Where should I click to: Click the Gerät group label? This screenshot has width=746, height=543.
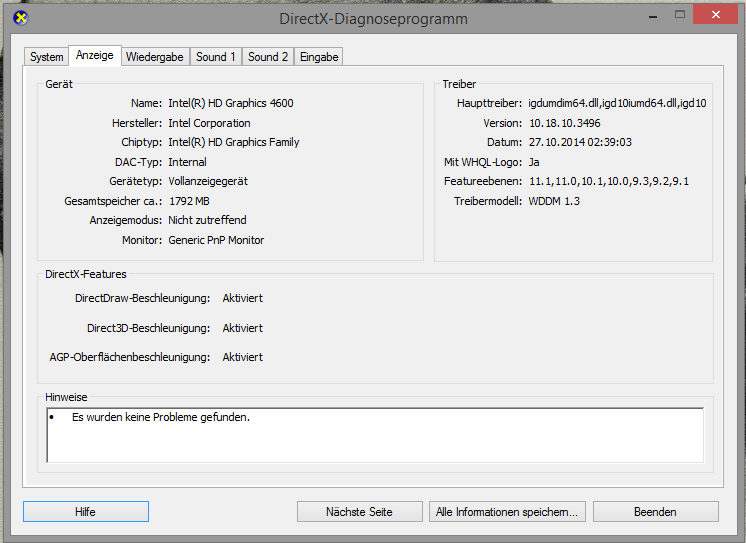[59, 84]
